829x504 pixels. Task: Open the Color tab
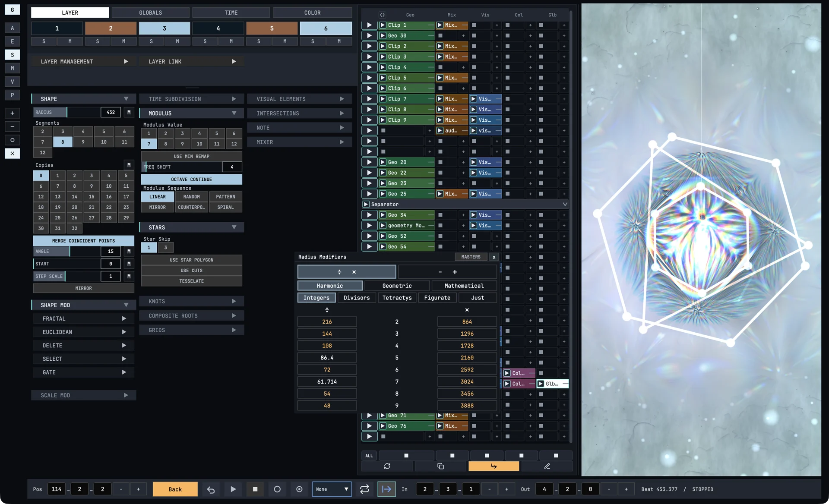312,13
